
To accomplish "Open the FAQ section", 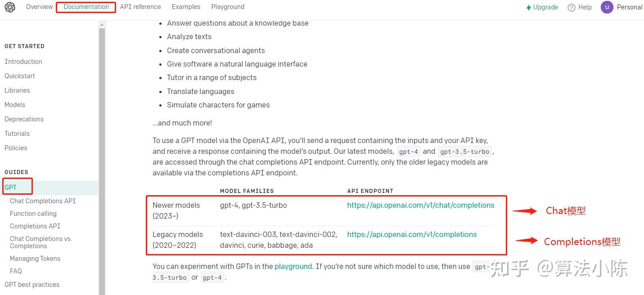I will pos(16,271).
